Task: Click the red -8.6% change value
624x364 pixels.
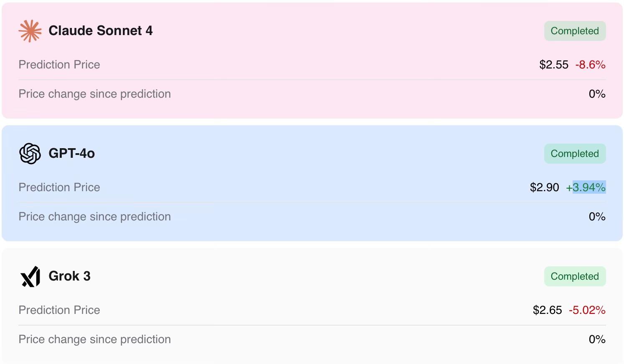Action: 590,65
